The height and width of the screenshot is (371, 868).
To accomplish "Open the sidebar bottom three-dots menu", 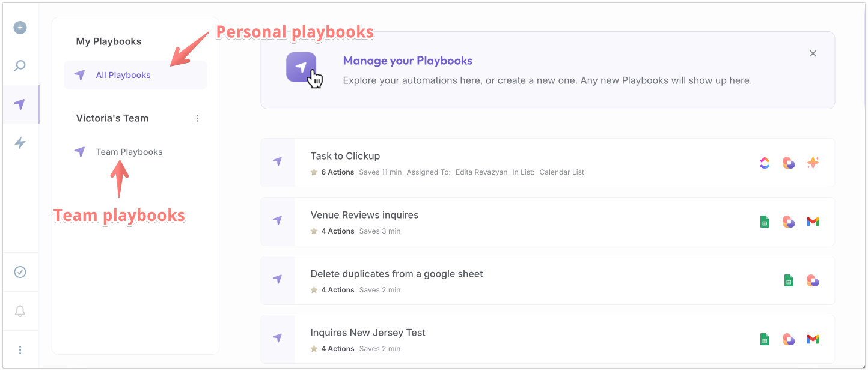I will tap(20, 349).
